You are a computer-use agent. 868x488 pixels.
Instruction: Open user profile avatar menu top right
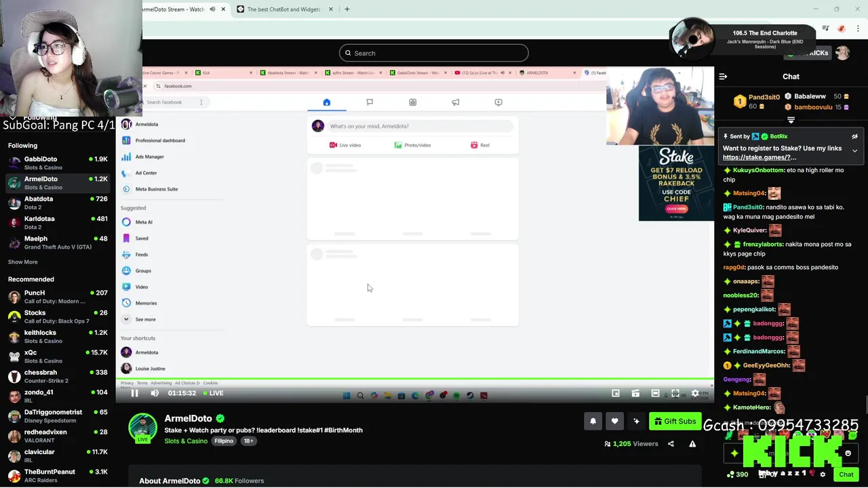[x=842, y=53]
